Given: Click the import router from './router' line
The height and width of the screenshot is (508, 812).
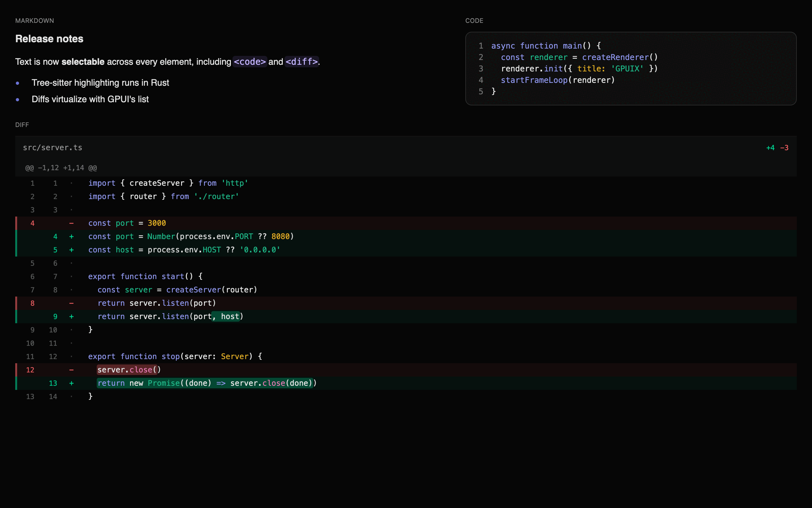Looking at the screenshot, I should (406, 197).
